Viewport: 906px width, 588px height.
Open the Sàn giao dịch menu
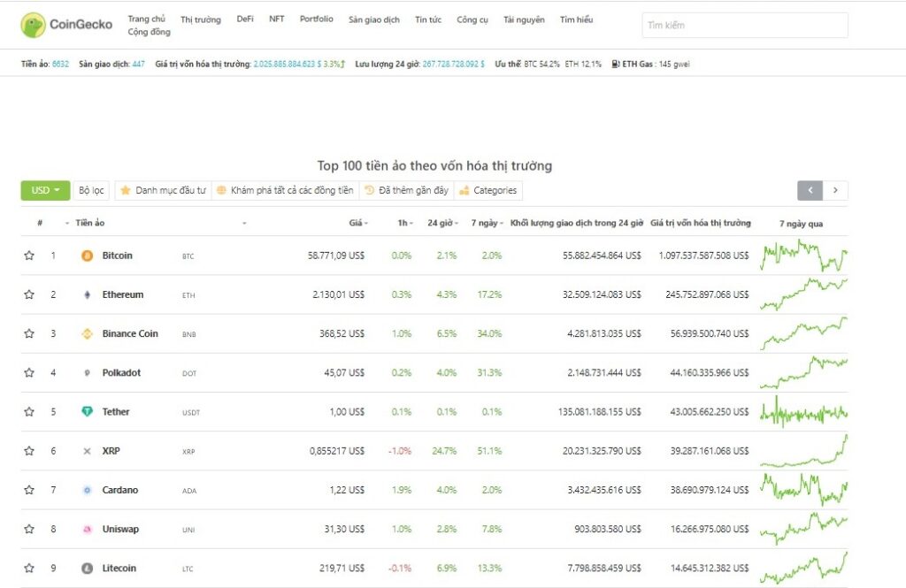374,19
